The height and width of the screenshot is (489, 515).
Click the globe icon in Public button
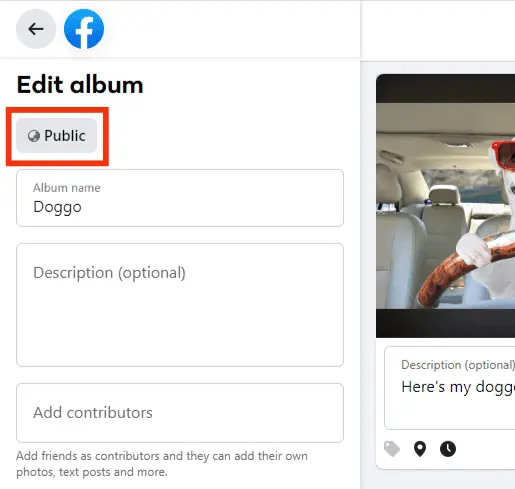point(34,136)
